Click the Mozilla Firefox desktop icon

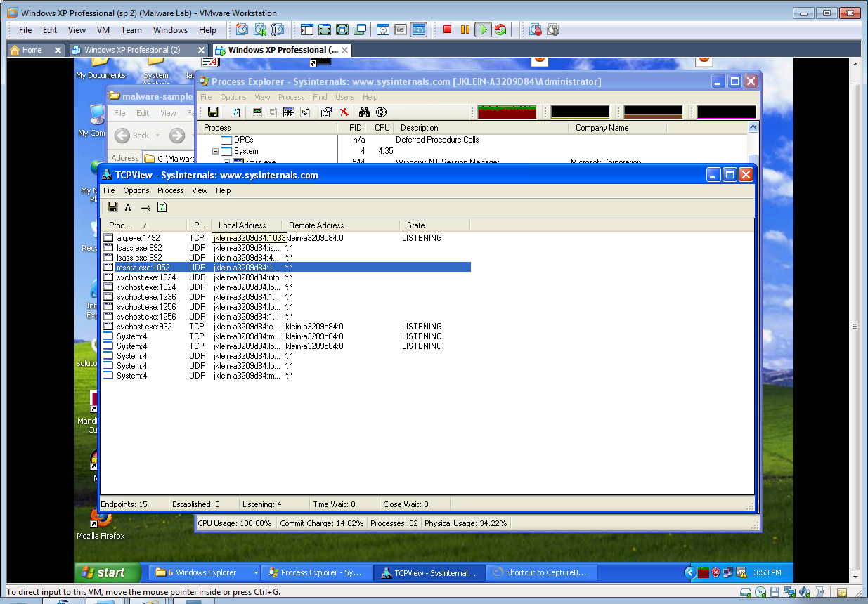point(101,523)
